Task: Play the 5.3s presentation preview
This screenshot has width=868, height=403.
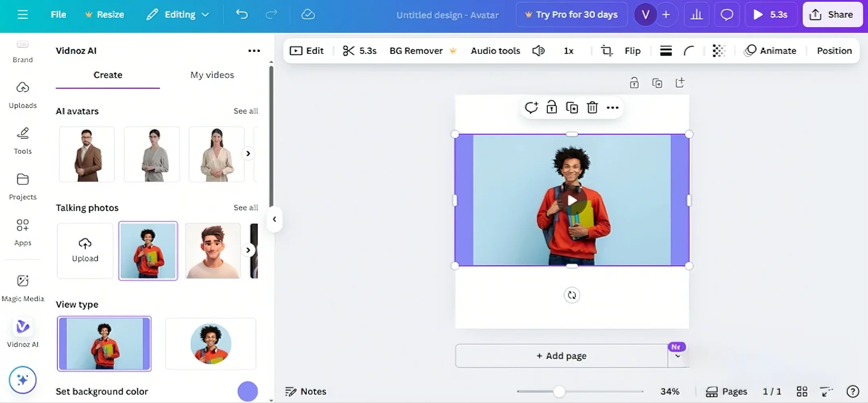Action: tap(771, 14)
